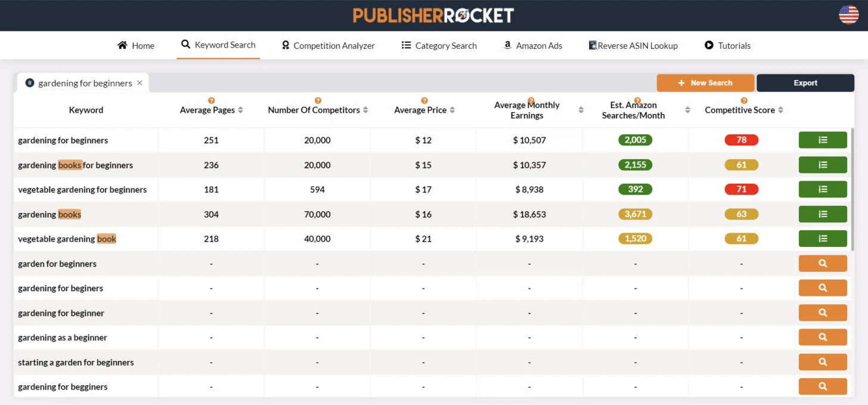Viewport: 868px width, 405px height.
Task: Click the red Competitive Score 71 badge
Action: click(742, 189)
